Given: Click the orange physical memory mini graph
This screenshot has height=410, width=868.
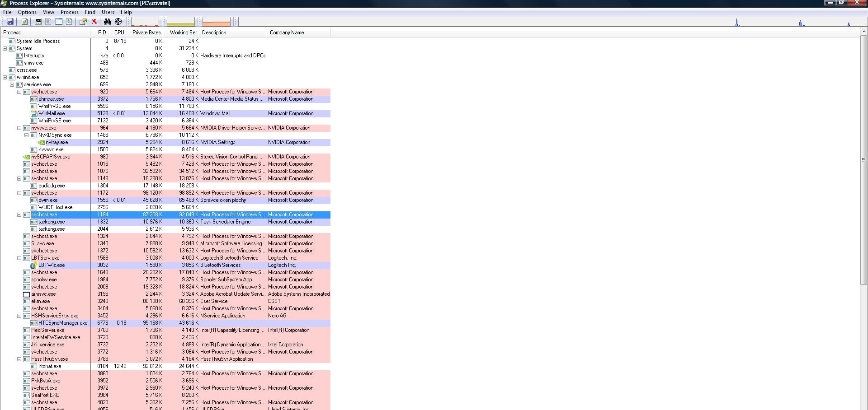Looking at the screenshot, I should [217, 22].
